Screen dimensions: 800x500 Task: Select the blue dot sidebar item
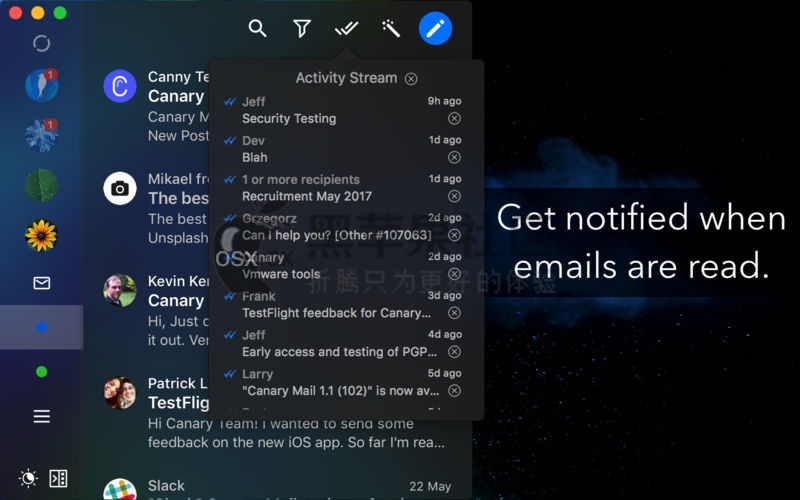[x=41, y=327]
